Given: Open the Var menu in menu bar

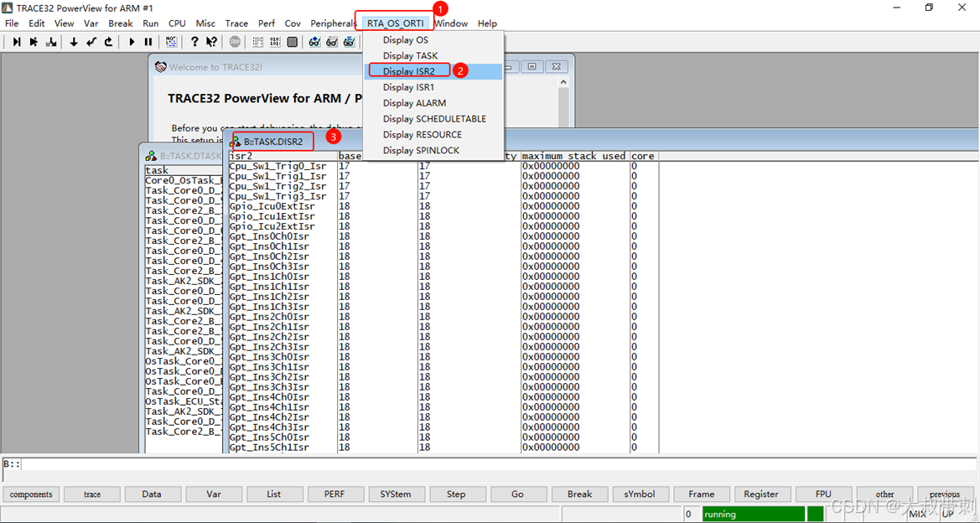Looking at the screenshot, I should 91,23.
